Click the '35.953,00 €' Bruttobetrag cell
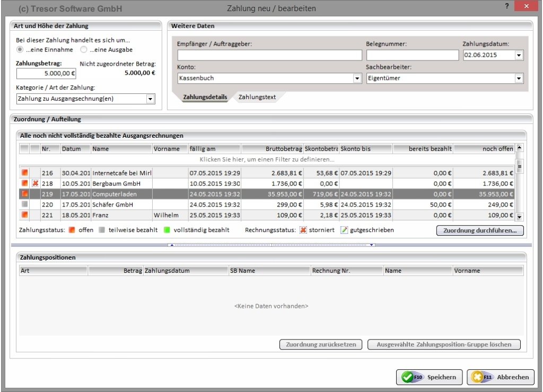This screenshot has width=543, height=392. tap(272, 194)
